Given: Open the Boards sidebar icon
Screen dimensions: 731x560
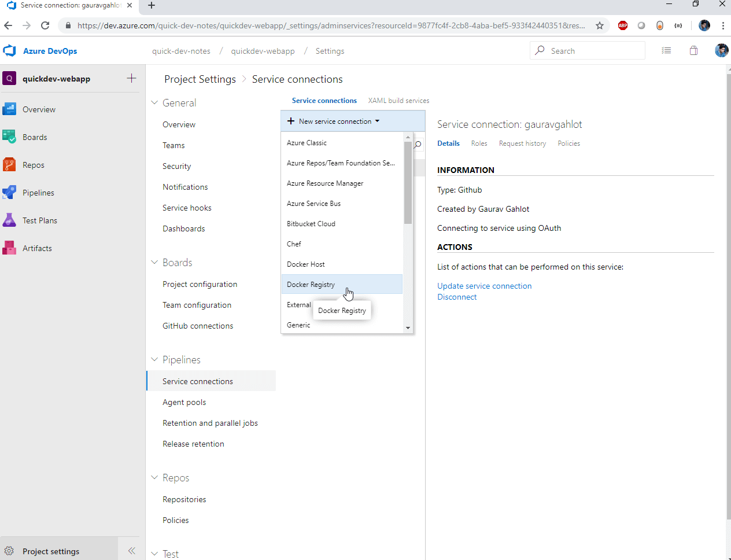Looking at the screenshot, I should (9, 137).
